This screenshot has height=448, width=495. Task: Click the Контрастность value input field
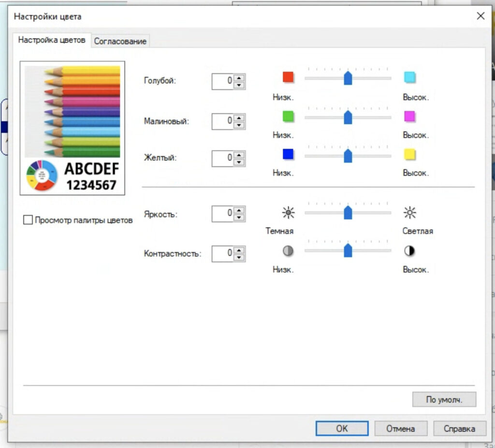click(223, 254)
